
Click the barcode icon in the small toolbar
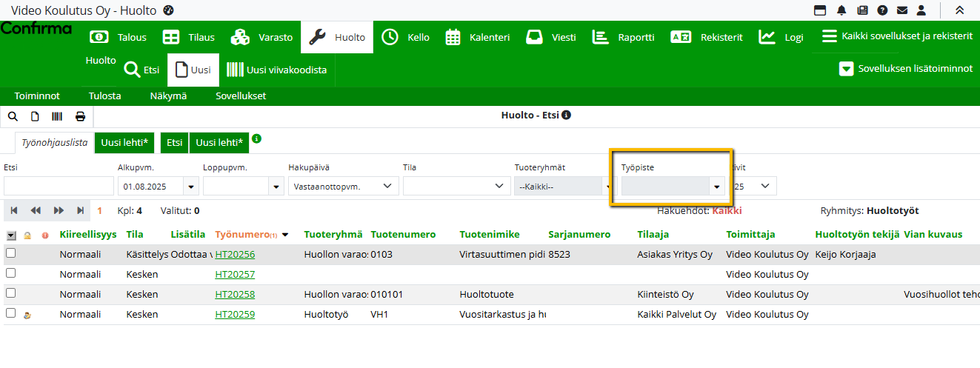pyautogui.click(x=57, y=116)
